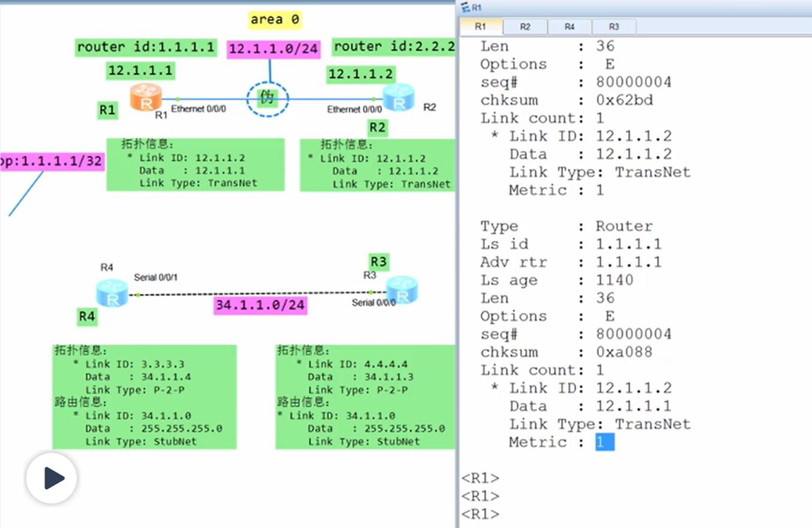Image resolution: width=812 pixels, height=528 pixels.
Task: Click the yellow "area 0" label
Action: point(275,20)
